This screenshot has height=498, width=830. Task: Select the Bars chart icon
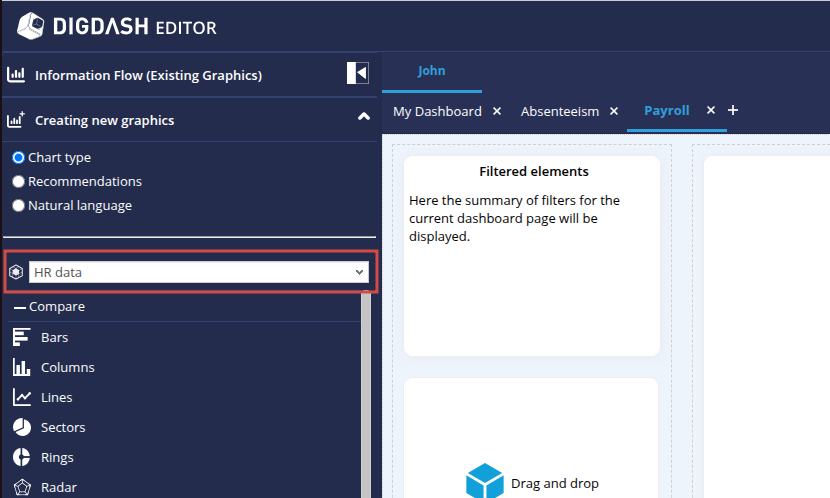[21, 338]
